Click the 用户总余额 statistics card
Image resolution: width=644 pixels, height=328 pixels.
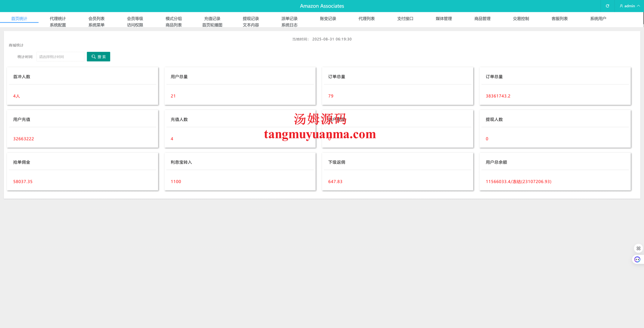click(555, 172)
